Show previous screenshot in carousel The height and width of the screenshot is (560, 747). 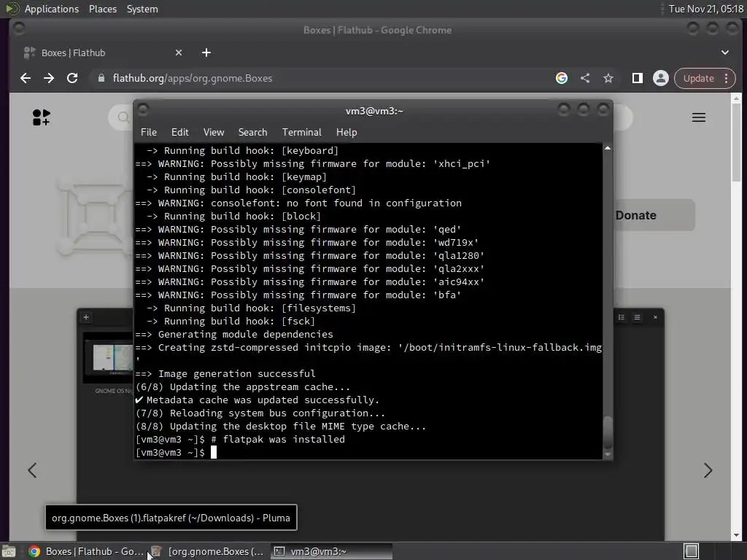tap(32, 470)
